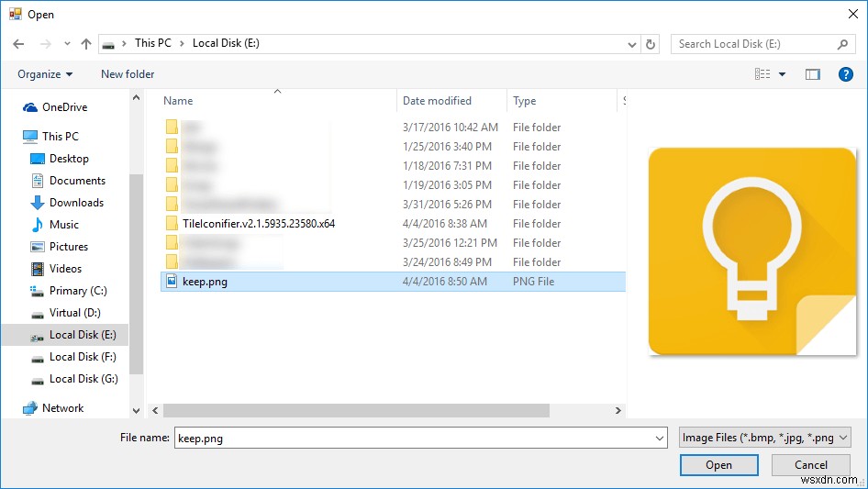Open Pictures in navigation pane
Image resolution: width=868 pixels, height=489 pixels.
coord(69,247)
